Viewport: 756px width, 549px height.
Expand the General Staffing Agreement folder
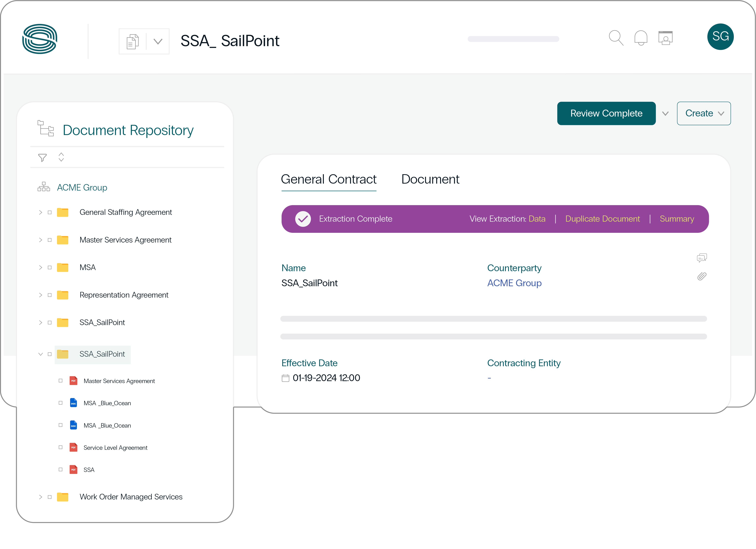[x=40, y=212]
